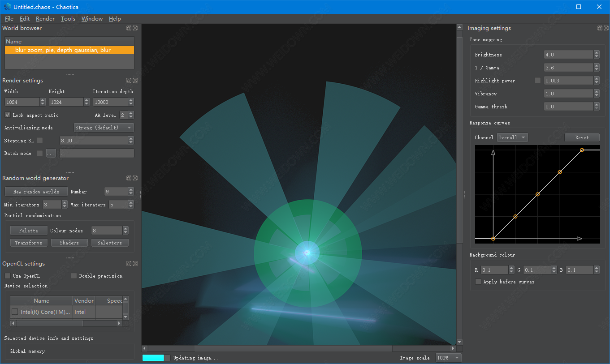Open the File menu
Screen dimensions: 610x364
point(9,18)
